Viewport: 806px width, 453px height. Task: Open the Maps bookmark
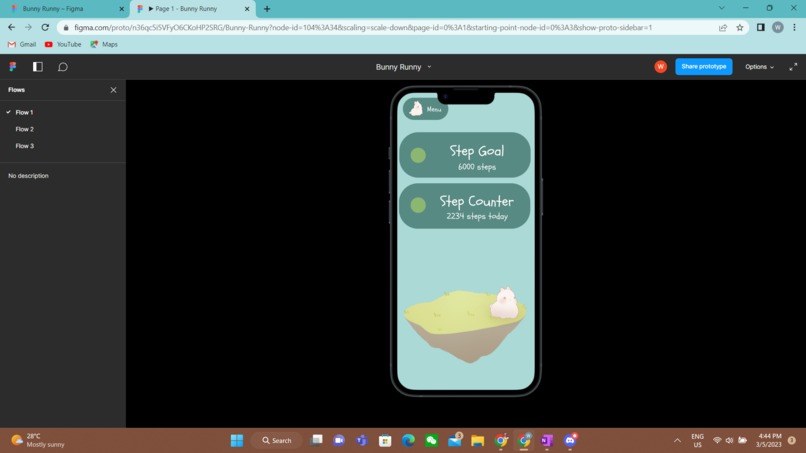click(x=104, y=45)
